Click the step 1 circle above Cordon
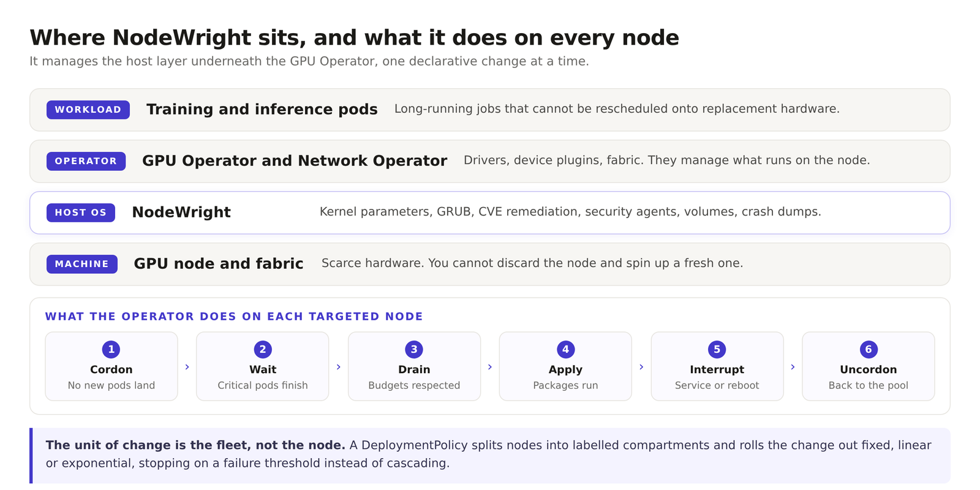 pos(111,349)
